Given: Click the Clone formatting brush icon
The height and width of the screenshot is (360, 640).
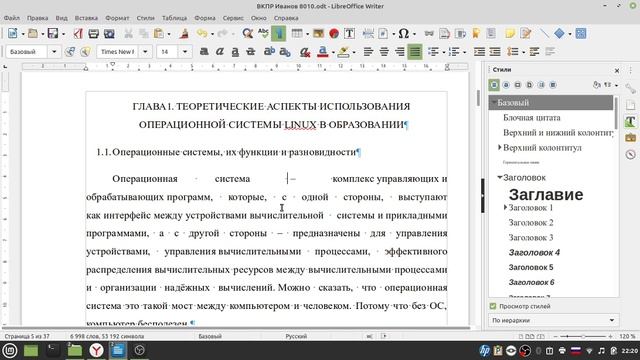Looking at the screenshot, I should click(x=184, y=33).
